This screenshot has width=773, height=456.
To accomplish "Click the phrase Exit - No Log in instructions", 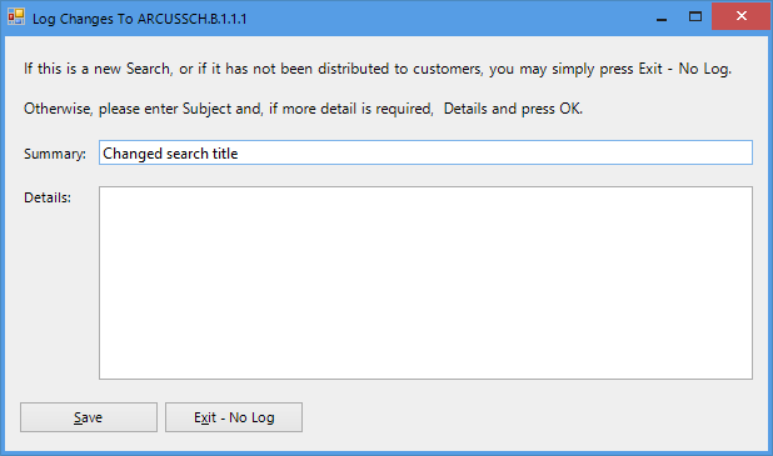I will (x=689, y=70).
